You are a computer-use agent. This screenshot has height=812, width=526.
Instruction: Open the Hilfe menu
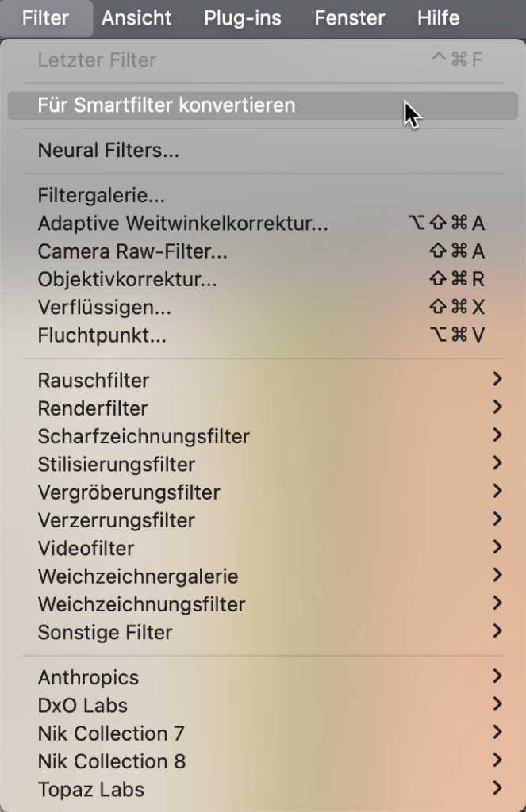439,18
